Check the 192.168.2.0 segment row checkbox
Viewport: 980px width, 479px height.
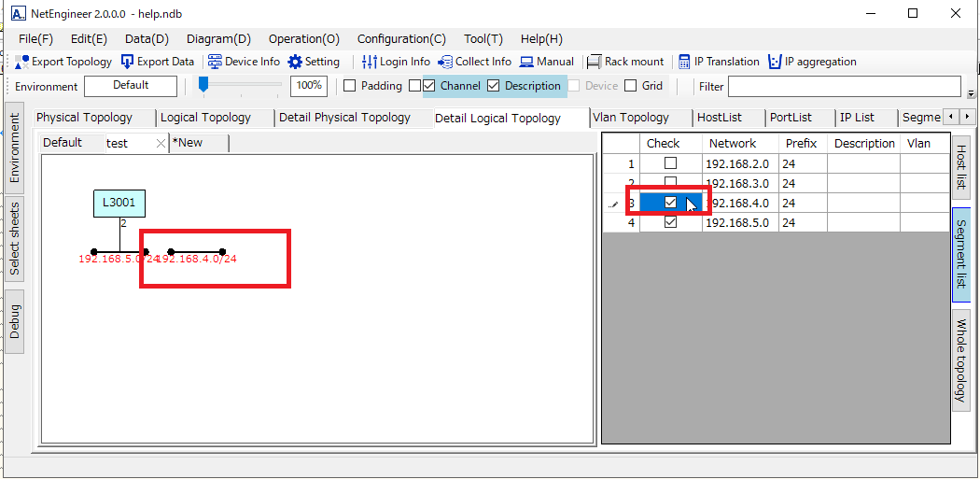[670, 163]
